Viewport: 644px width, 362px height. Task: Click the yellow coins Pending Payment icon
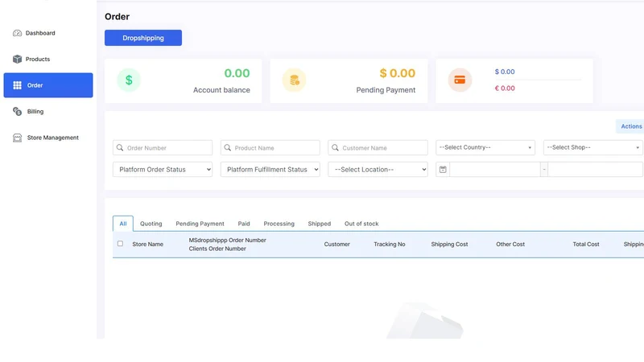coord(294,80)
